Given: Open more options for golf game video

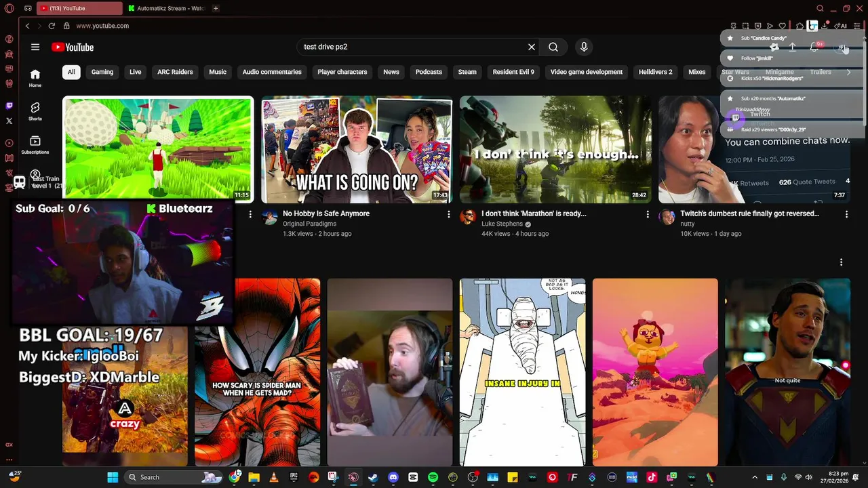Looking at the screenshot, I should 250,214.
